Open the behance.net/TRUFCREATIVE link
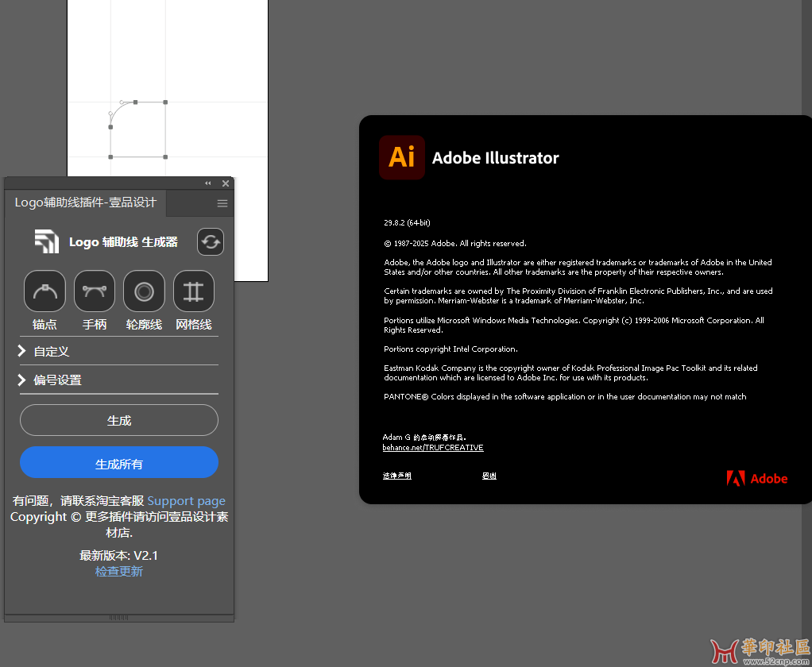The height and width of the screenshot is (667, 812). point(433,448)
